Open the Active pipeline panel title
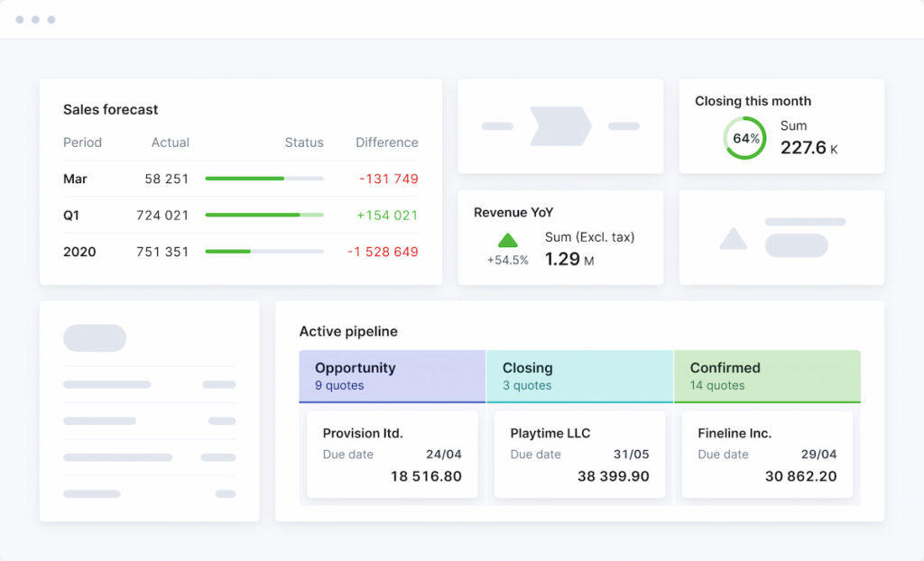This screenshot has height=561, width=924. [x=348, y=332]
